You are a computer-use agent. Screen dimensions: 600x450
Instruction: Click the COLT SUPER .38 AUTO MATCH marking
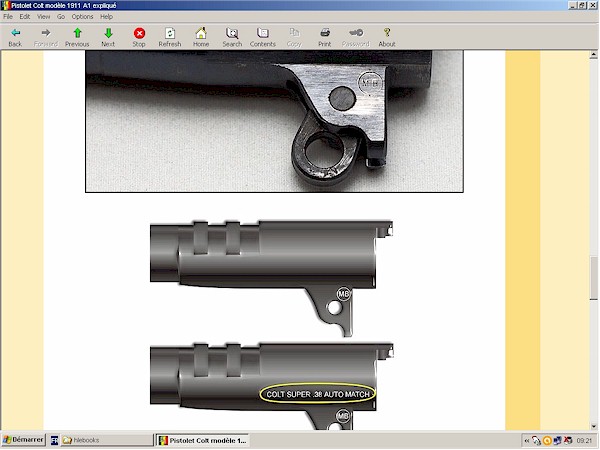tap(318, 394)
